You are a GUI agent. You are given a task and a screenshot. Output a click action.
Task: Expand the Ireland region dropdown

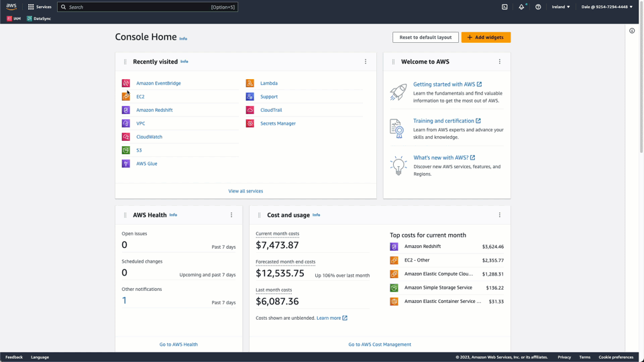(x=561, y=7)
